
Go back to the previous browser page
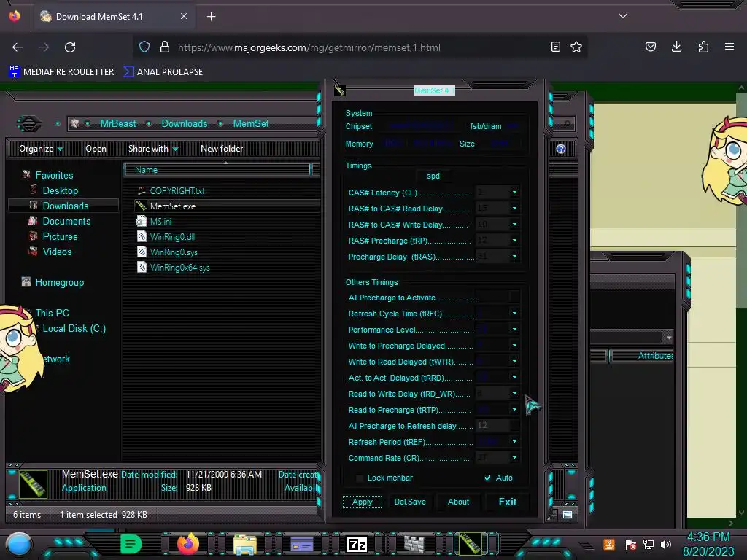tap(18, 47)
